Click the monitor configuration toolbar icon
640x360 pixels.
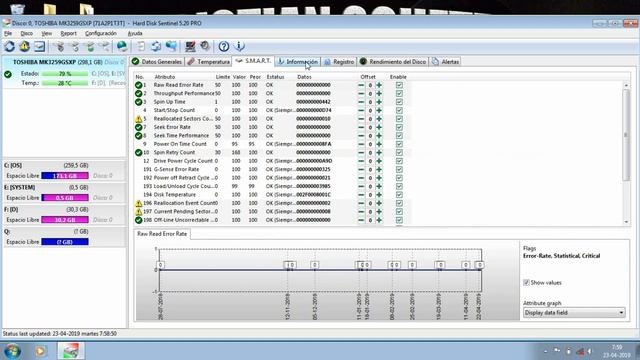190,47
